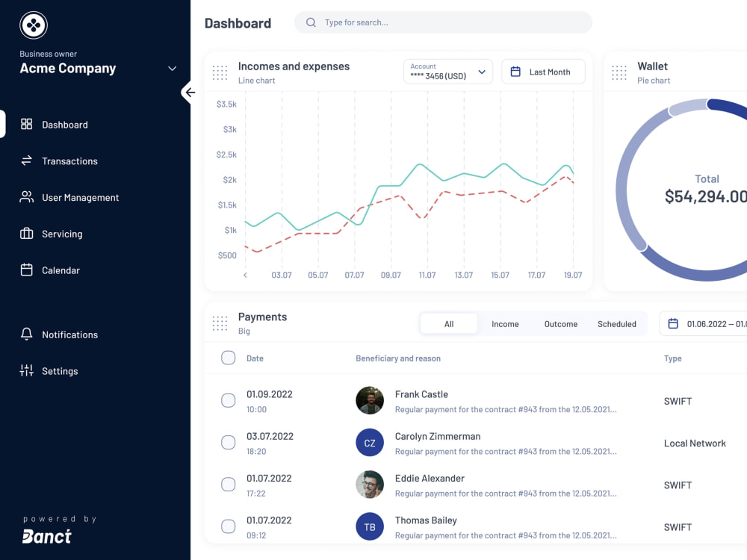Click the Type for search input field

443,22
